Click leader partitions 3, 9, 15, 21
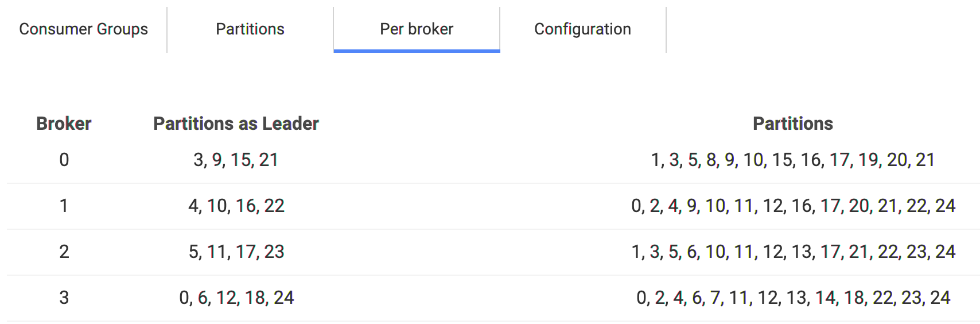Screen dimensions: 980x324 [x=236, y=160]
